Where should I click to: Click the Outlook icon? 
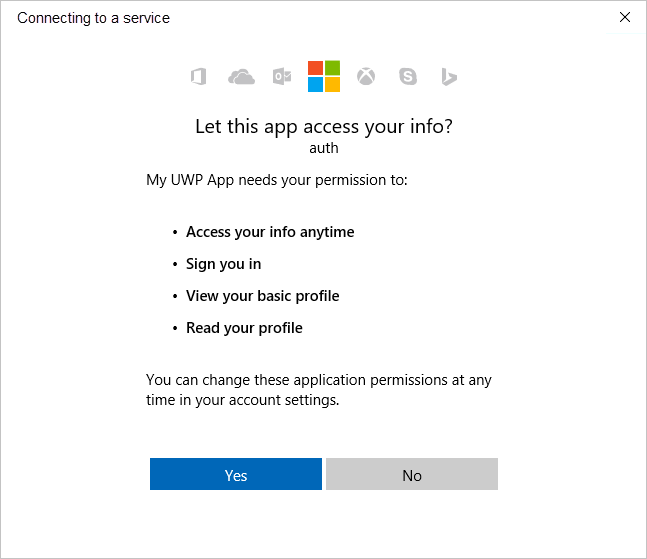tap(282, 77)
